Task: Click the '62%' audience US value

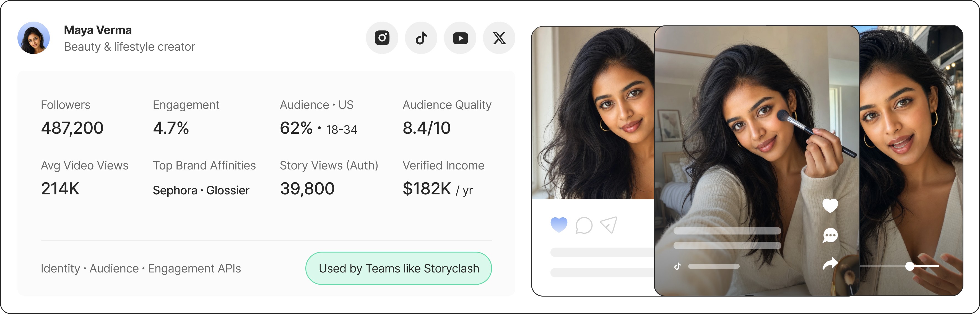Action: tap(296, 128)
